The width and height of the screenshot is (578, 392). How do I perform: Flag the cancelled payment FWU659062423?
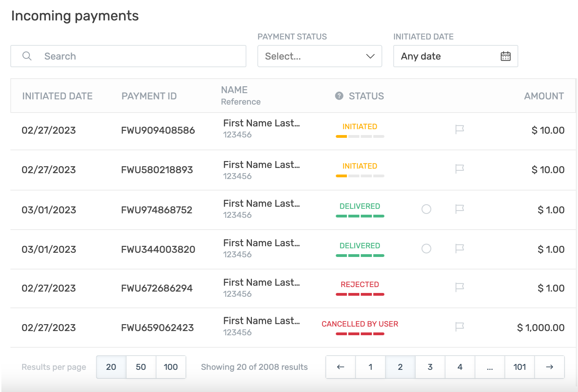point(459,327)
